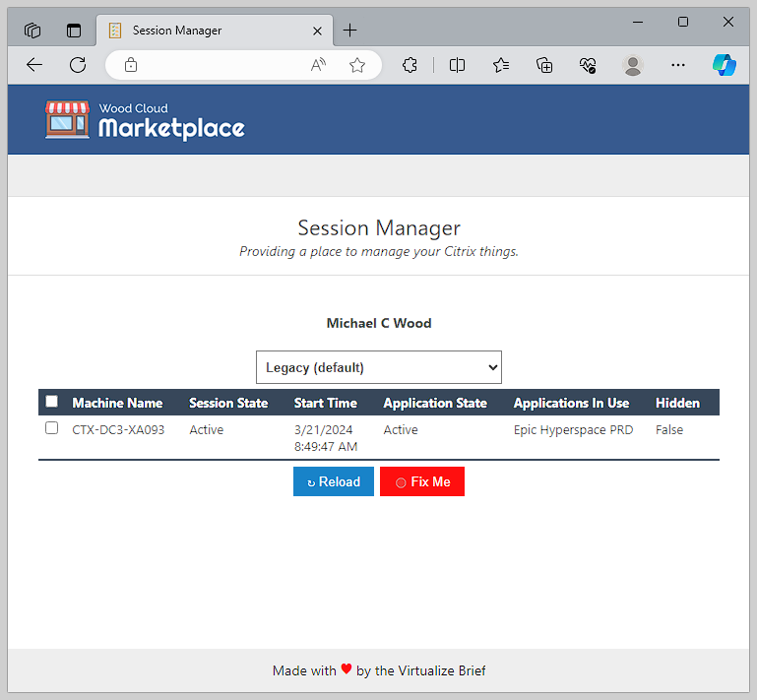The image size is (757, 700).
Task: Click the Session State column header
Action: point(228,403)
